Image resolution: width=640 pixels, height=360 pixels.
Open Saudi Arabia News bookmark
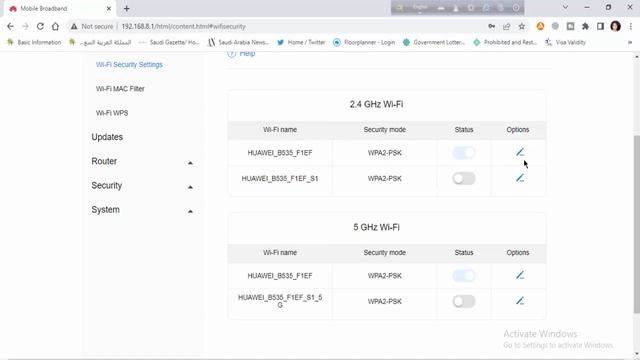239,42
